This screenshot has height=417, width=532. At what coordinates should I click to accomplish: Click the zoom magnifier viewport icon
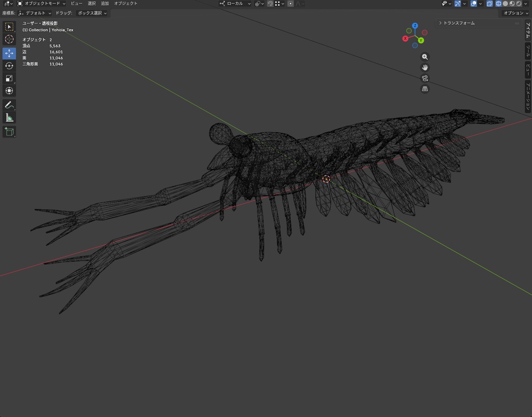(x=425, y=57)
